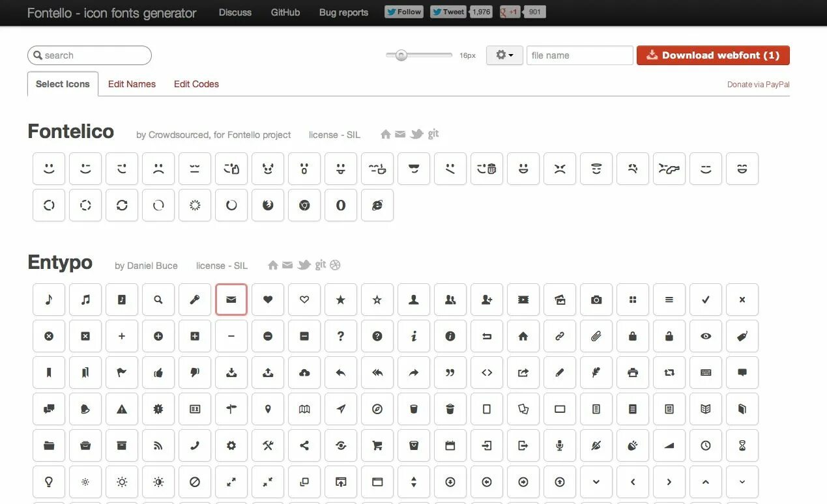The width and height of the screenshot is (827, 504).
Task: Select the magnifier search icon tile
Action: point(158,300)
